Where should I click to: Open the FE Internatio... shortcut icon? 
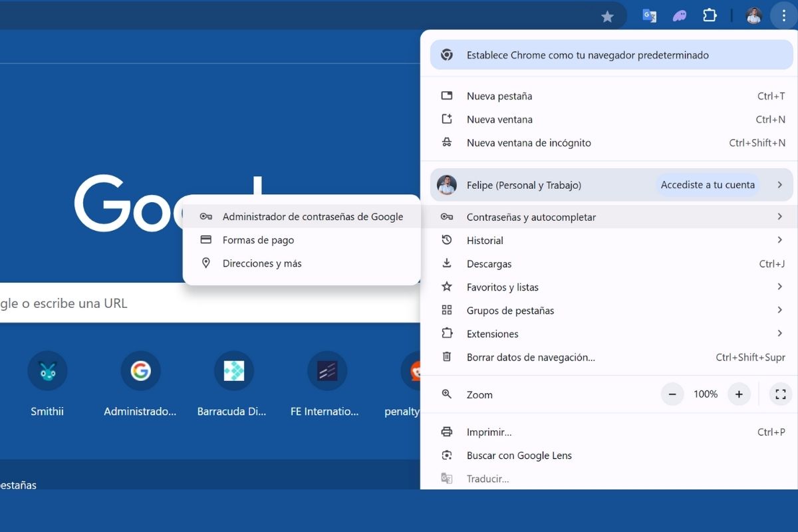point(327,370)
